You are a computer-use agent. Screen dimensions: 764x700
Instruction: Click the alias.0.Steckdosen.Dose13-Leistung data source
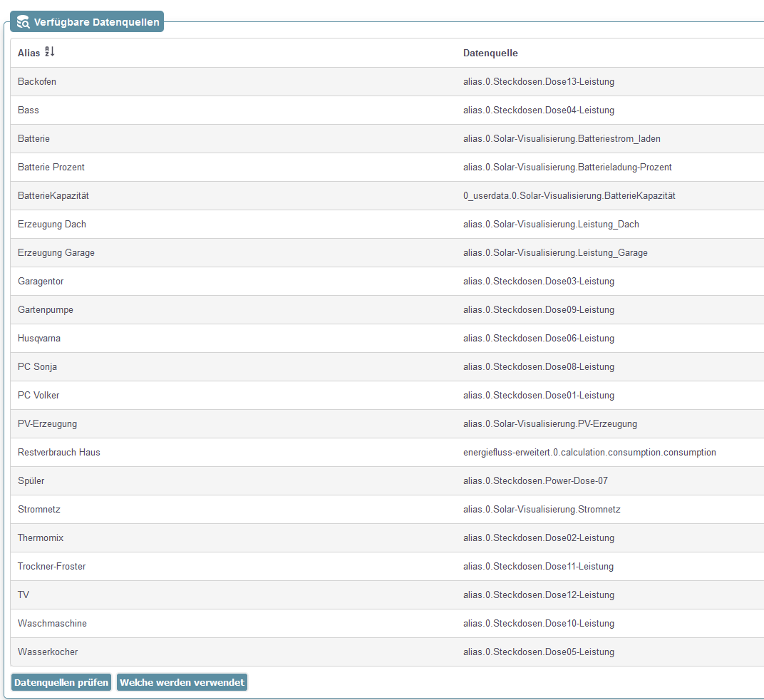[x=538, y=81]
